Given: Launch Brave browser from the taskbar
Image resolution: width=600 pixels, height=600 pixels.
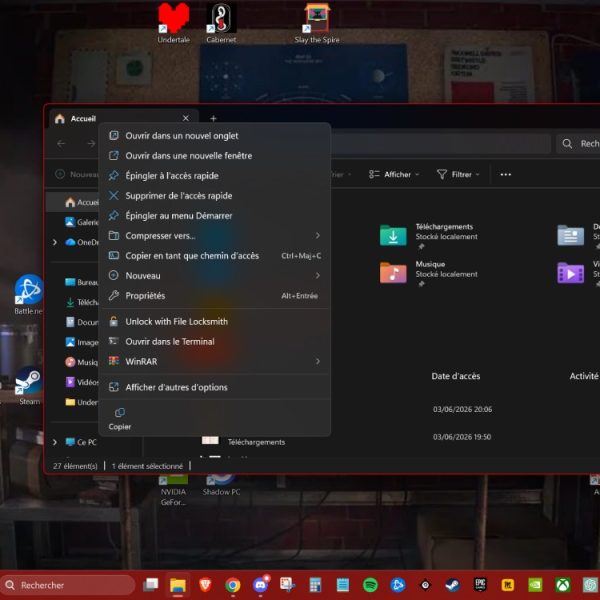Looking at the screenshot, I should (205, 585).
